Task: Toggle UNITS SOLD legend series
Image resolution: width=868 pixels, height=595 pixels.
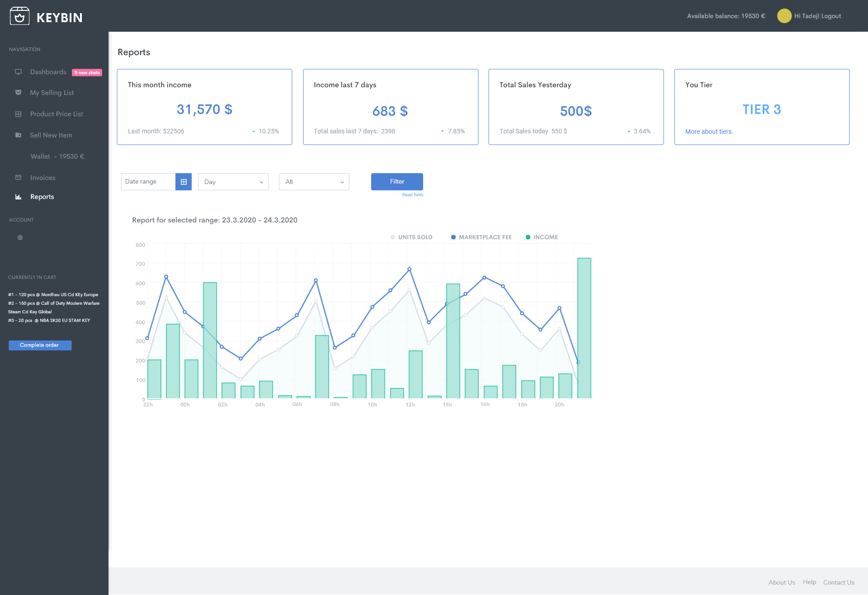Action: (411, 237)
